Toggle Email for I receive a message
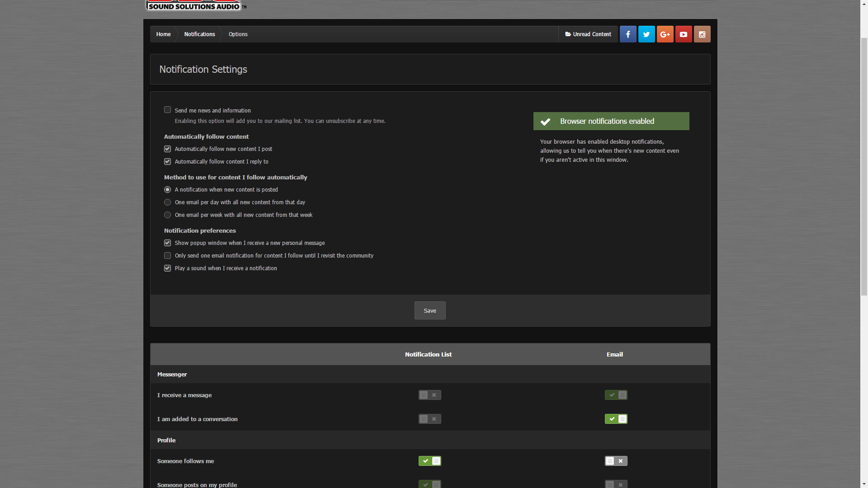Viewport: 868px width, 488px height. (x=616, y=395)
